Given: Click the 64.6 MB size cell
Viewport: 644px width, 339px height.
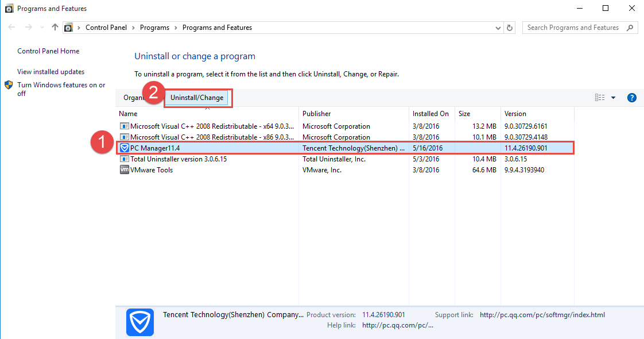Looking at the screenshot, I should (484, 170).
